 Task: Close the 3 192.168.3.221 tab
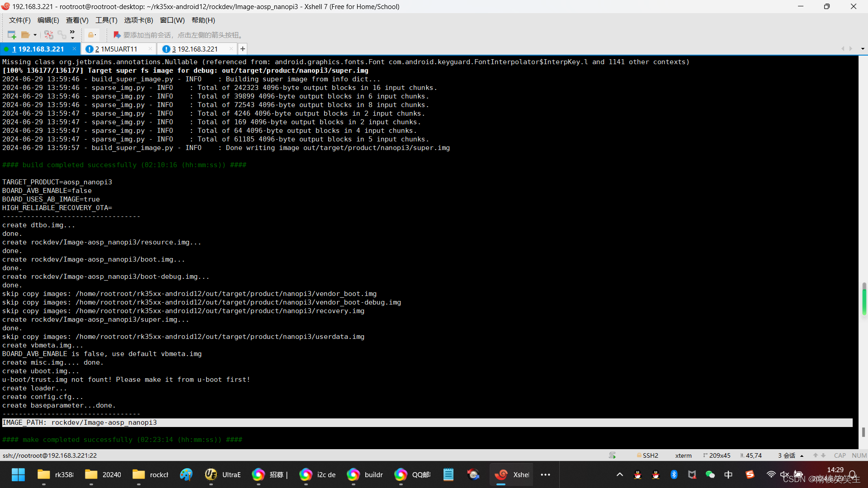pos(231,49)
